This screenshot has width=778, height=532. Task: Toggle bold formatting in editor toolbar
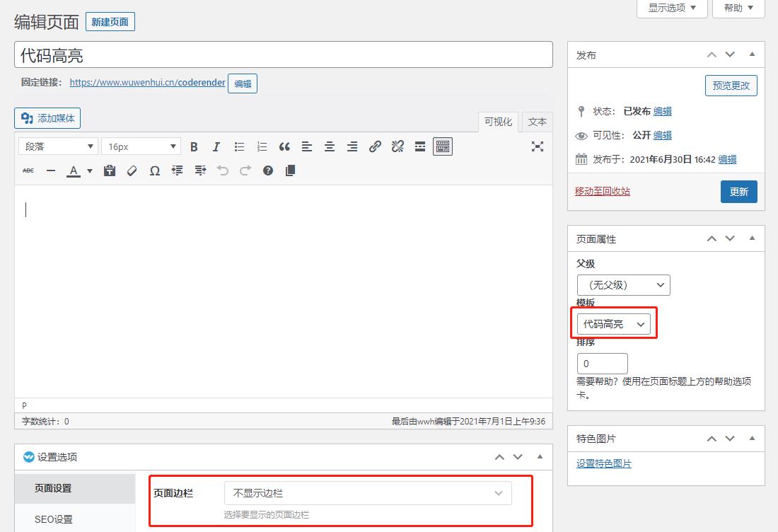pos(194,146)
